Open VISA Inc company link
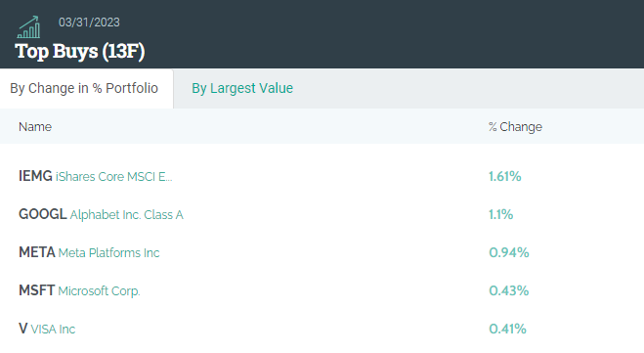The width and height of the screenshot is (644, 353). point(53,330)
